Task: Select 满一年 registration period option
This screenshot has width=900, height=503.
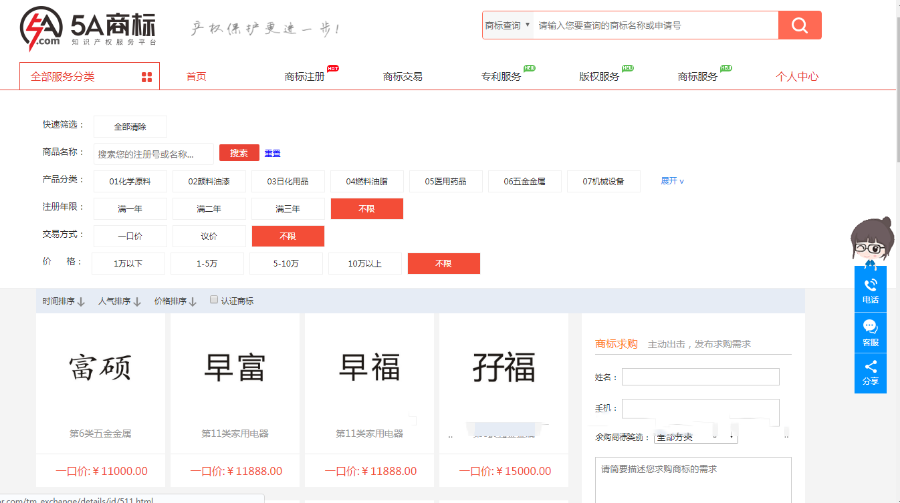Action: click(130, 209)
